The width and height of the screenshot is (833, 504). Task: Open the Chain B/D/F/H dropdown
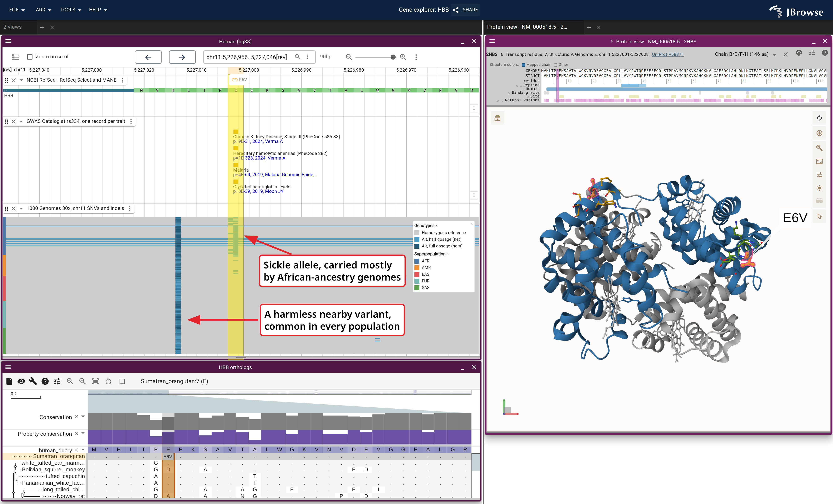745,54
